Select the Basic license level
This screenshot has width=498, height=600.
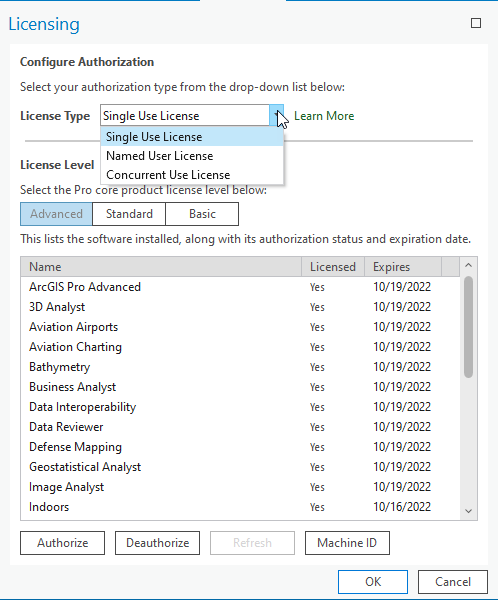point(202,214)
